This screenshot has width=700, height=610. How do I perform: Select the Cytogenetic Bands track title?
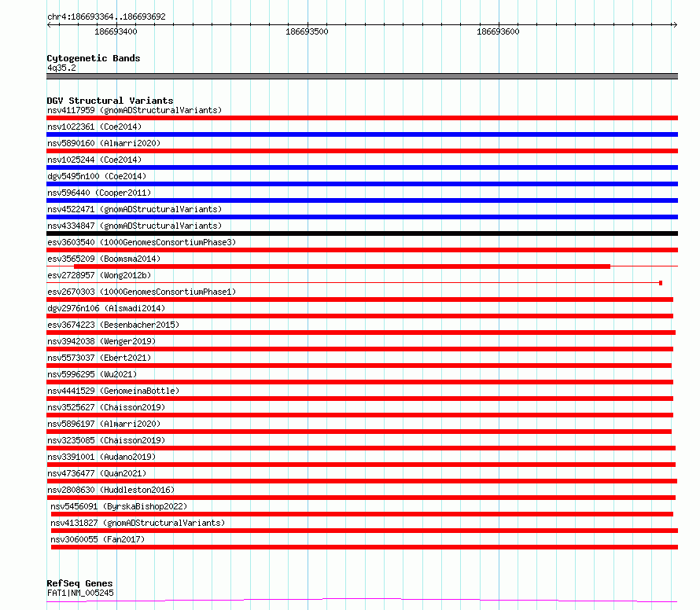pyautogui.click(x=94, y=58)
